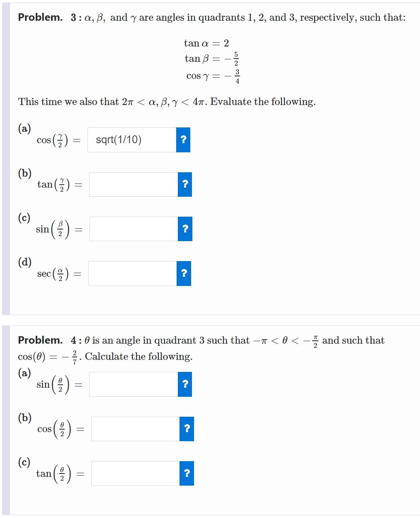Image resolution: width=420 pixels, height=518 pixels.
Task: Click the sec(α/2) help question mark
Action: point(184,274)
